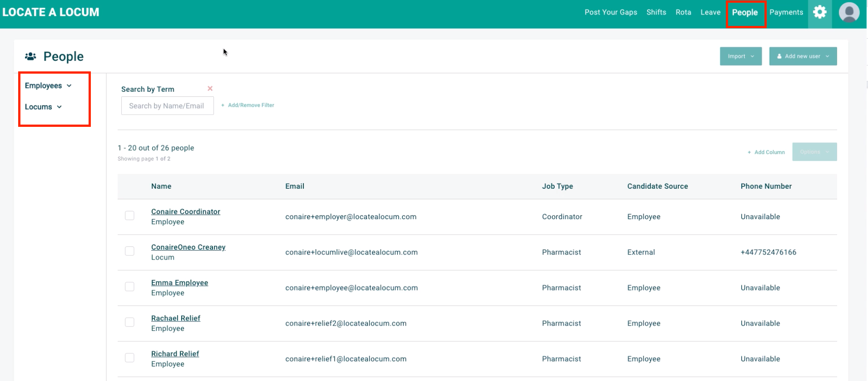The image size is (868, 381).
Task: Open the settings gear icon
Action: pyautogui.click(x=820, y=12)
